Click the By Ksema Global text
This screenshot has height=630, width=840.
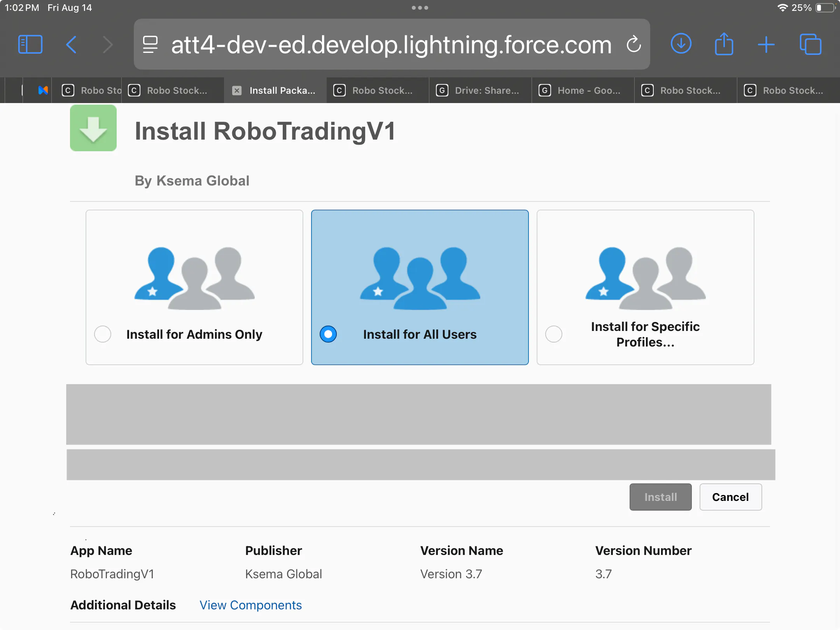(x=192, y=181)
